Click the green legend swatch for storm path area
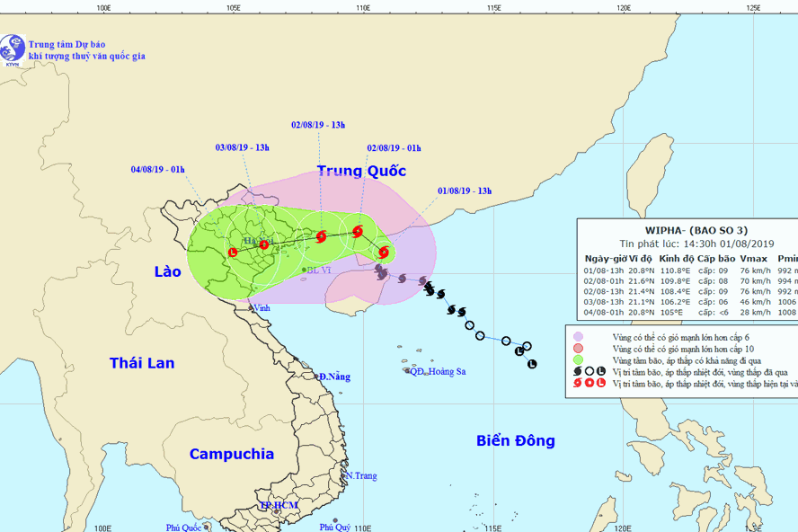This screenshot has height=532, width=798. [x=580, y=359]
